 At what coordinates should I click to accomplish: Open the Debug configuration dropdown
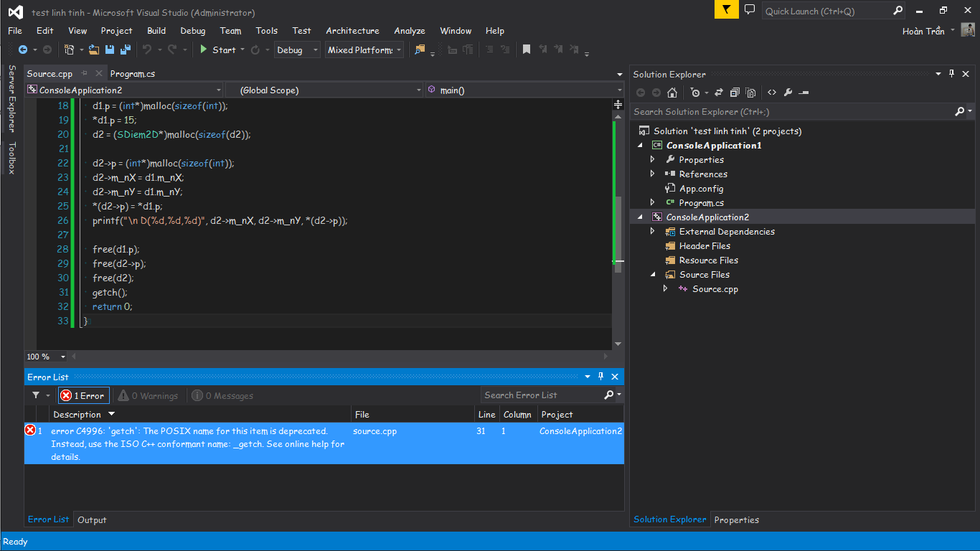pyautogui.click(x=297, y=50)
